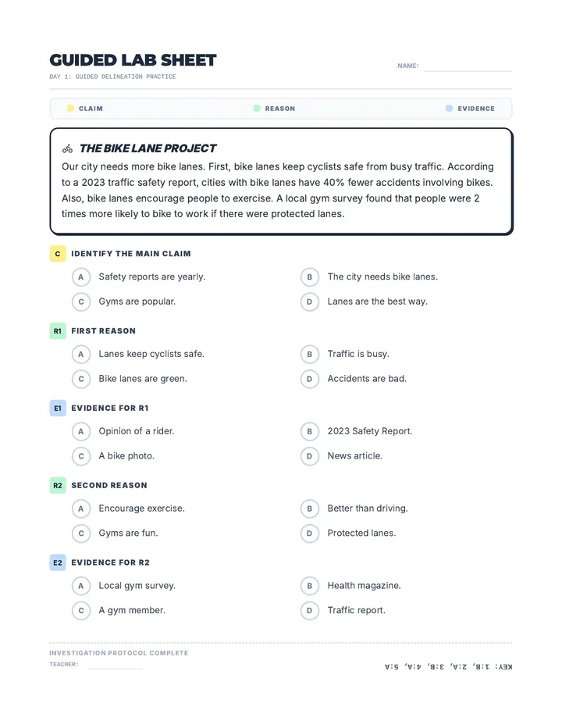Click the blue Evidence legend dot
Viewport: 562px width, 728px height.
pyautogui.click(x=449, y=108)
